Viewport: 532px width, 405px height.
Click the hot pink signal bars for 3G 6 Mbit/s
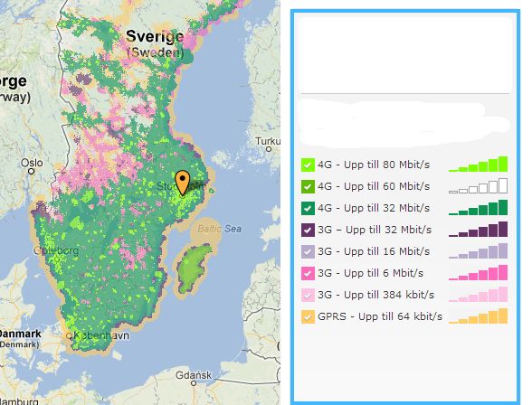pos(478,272)
